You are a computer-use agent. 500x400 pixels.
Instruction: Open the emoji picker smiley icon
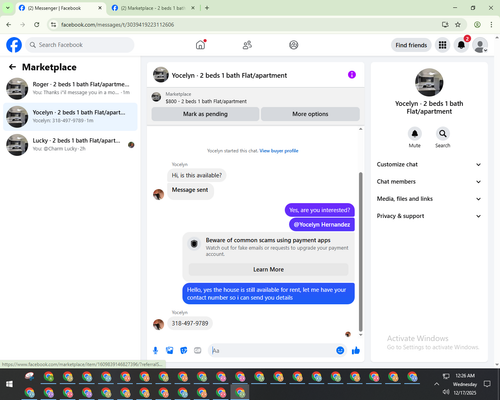pyautogui.click(x=340, y=350)
